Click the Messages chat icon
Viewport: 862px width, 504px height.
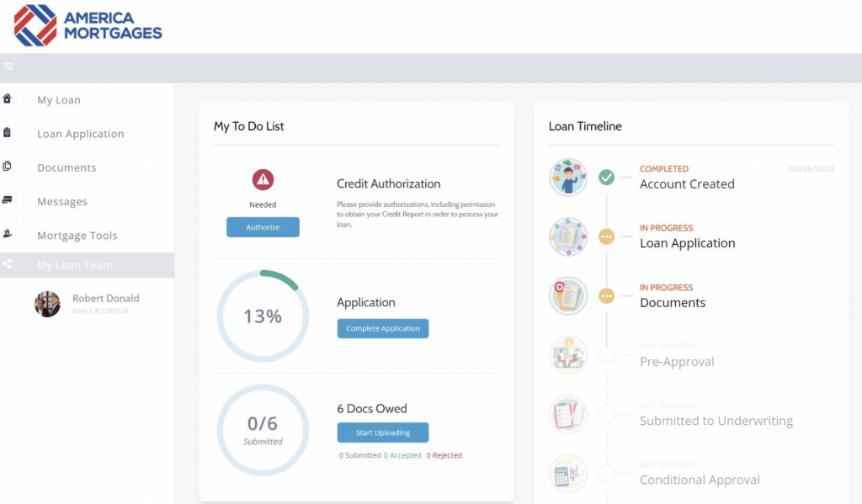pyautogui.click(x=8, y=200)
